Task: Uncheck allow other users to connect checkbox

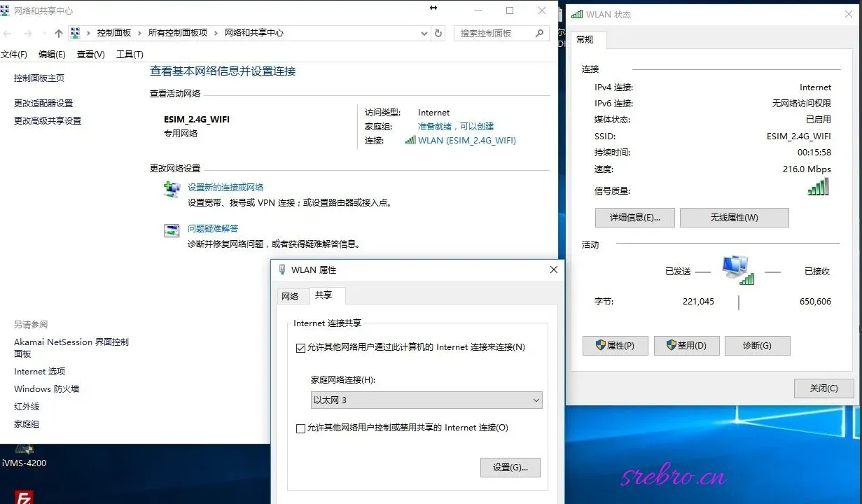Action: (300, 348)
